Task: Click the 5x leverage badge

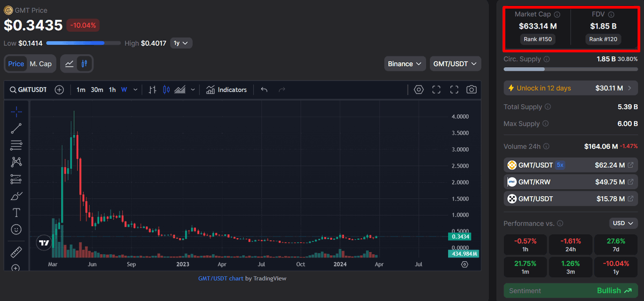Action: tap(560, 165)
